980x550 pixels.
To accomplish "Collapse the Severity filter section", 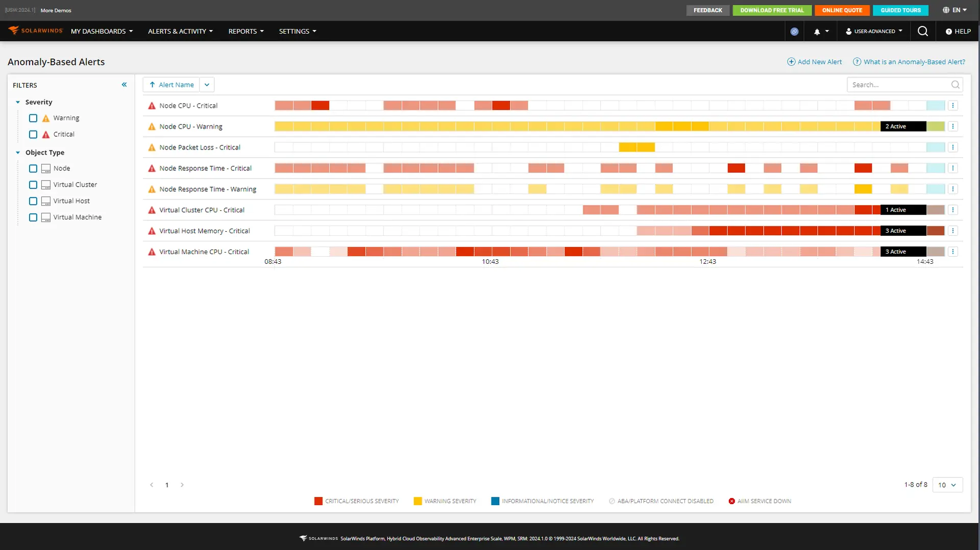I will [x=18, y=102].
